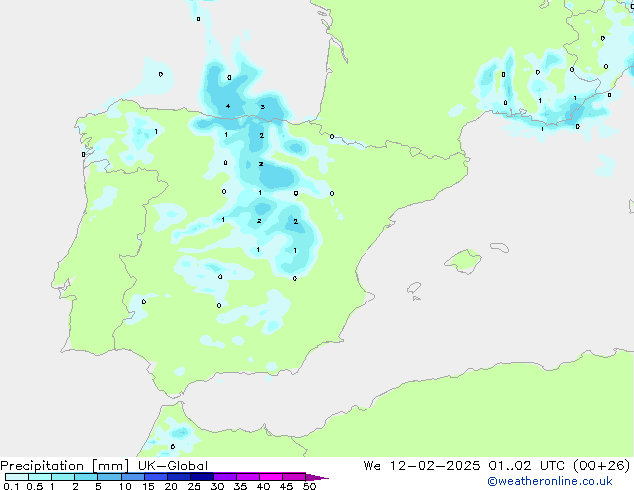Image resolution: width=634 pixels, height=490 pixels.
Task: Pick the palest 0.1–0.5 mm legend swatch
Action: (17, 477)
